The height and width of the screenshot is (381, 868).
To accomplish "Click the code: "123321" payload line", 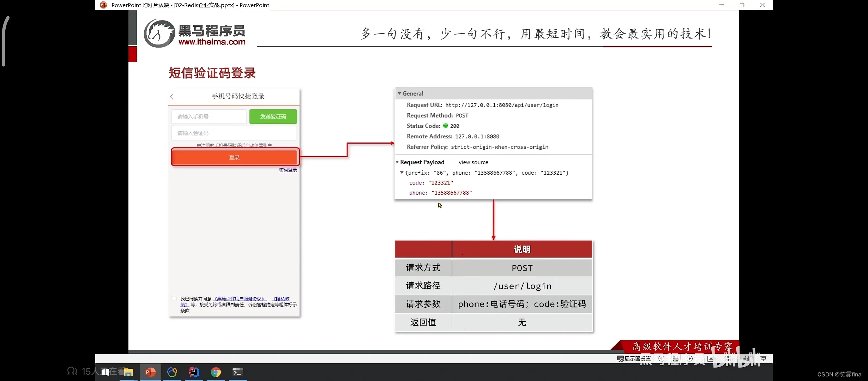I will [431, 183].
